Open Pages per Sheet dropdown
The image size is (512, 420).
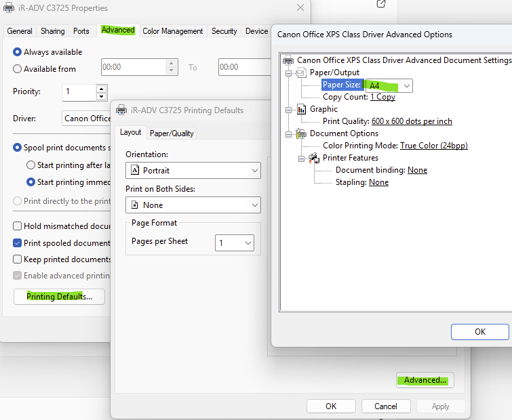point(235,243)
